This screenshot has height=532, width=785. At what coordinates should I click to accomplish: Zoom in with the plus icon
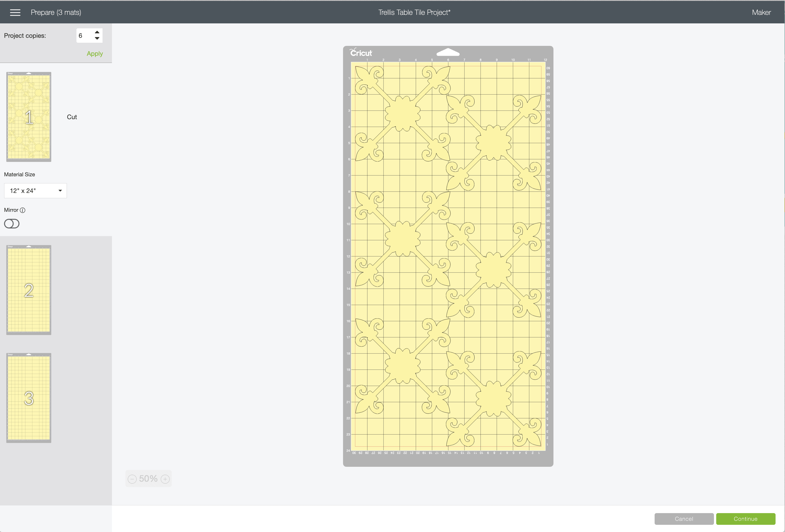pyautogui.click(x=165, y=479)
